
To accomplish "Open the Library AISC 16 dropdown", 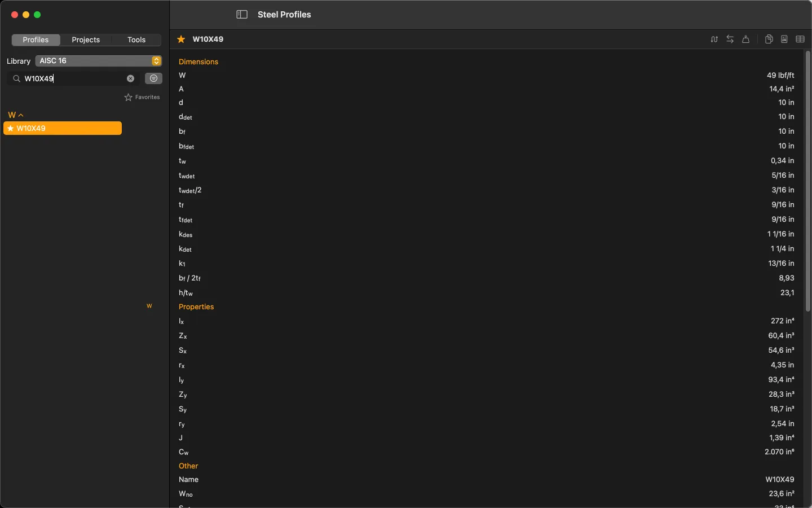I will point(99,61).
